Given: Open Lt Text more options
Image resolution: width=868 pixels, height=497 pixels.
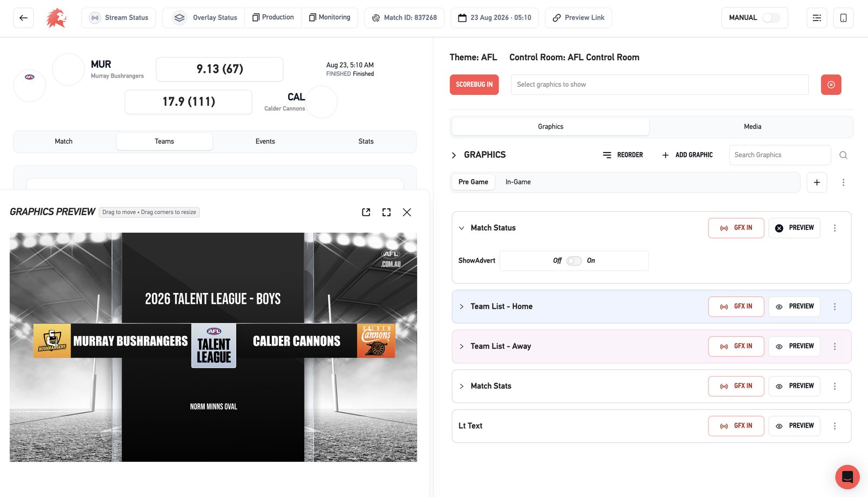Looking at the screenshot, I should [835, 426].
